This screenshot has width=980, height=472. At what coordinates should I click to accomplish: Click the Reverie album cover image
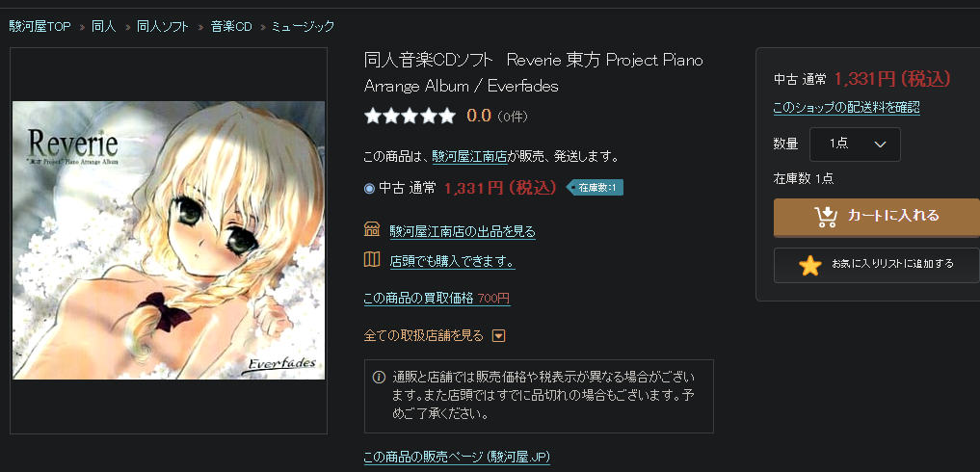click(169, 240)
